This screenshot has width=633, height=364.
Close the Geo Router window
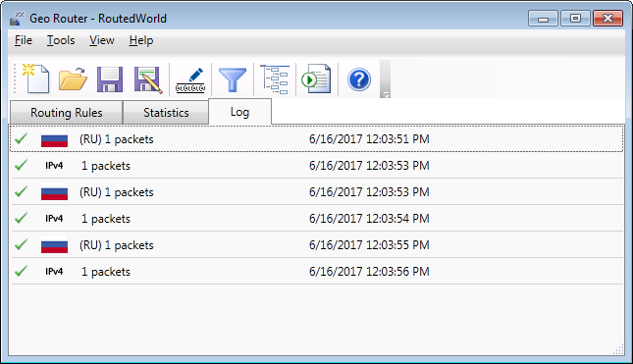point(607,19)
